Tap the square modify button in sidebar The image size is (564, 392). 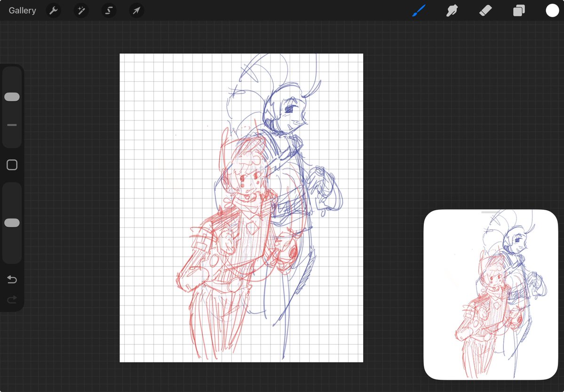point(12,165)
